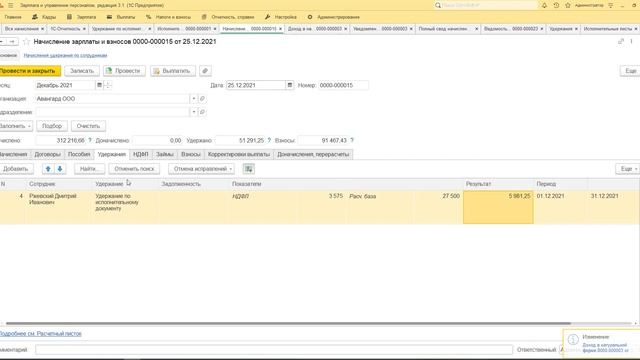Viewport: 640px width, 360px height.
Task: Open Подробнее см. Расчетный листок link
Action: coord(40,333)
